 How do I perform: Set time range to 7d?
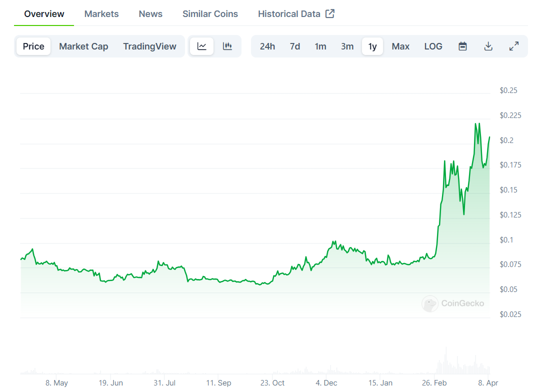pos(295,46)
